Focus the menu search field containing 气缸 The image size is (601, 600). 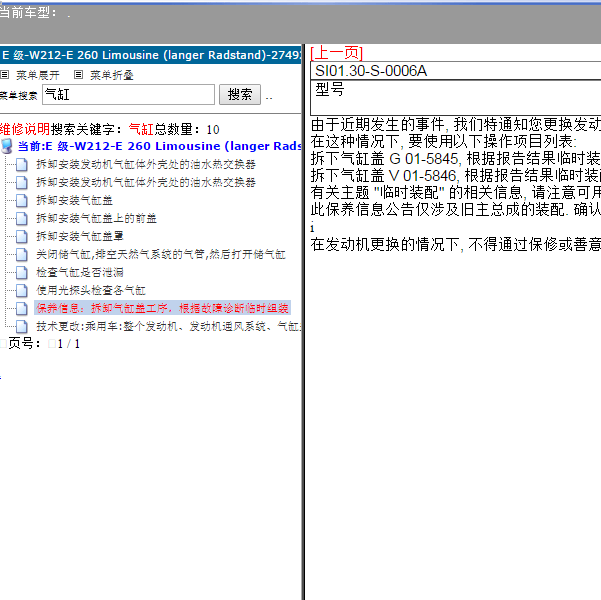pos(128,94)
